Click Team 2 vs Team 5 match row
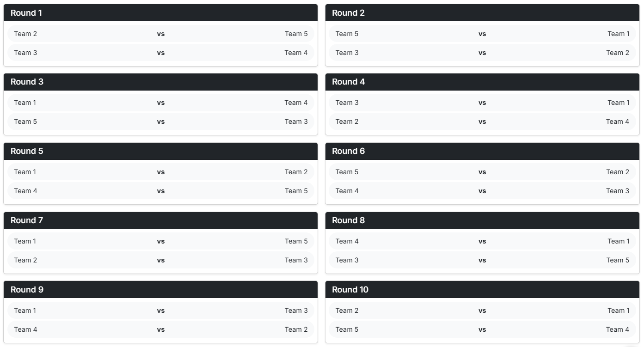The height and width of the screenshot is (347, 644). (160, 33)
